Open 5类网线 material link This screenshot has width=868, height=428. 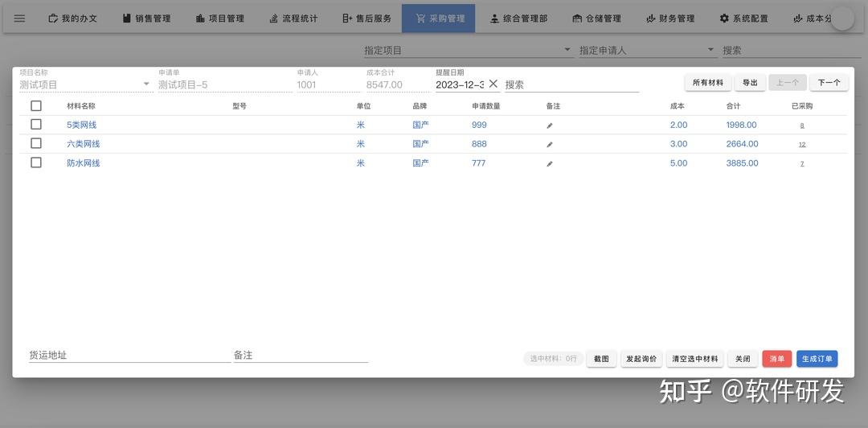point(81,125)
